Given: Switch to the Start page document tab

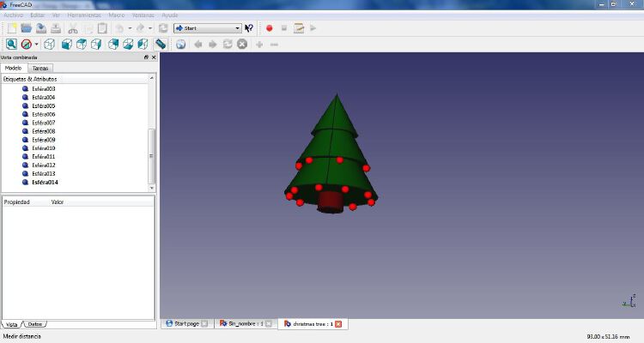Looking at the screenshot, I should (187, 324).
